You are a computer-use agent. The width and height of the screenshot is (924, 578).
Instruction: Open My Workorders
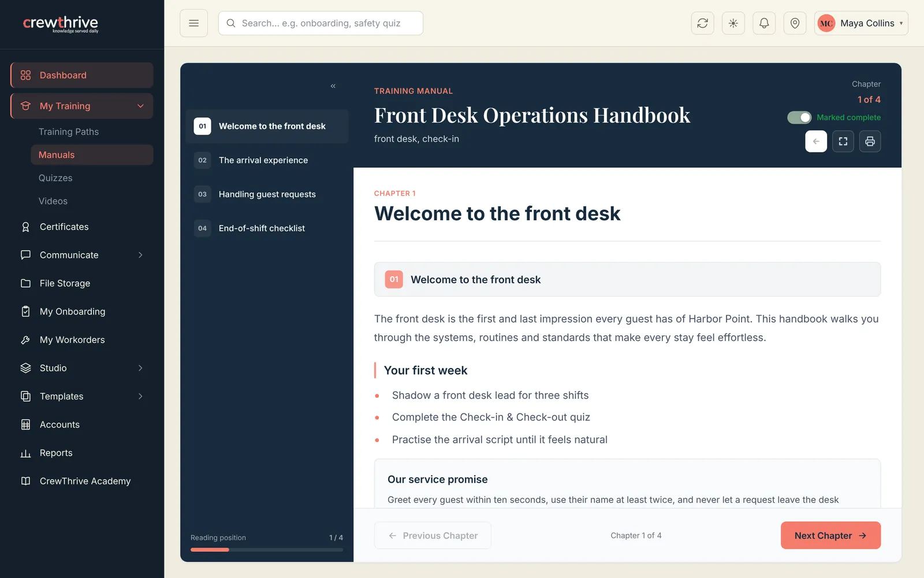(x=81, y=340)
